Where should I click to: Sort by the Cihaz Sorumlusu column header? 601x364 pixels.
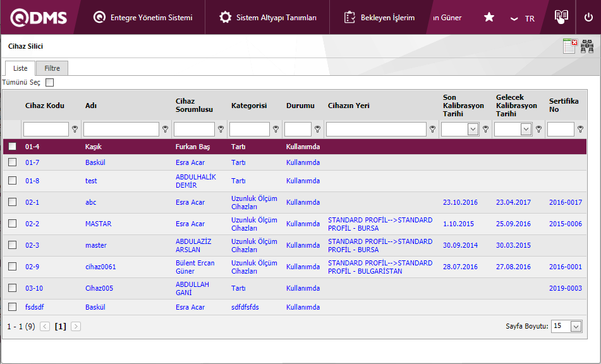(x=194, y=105)
